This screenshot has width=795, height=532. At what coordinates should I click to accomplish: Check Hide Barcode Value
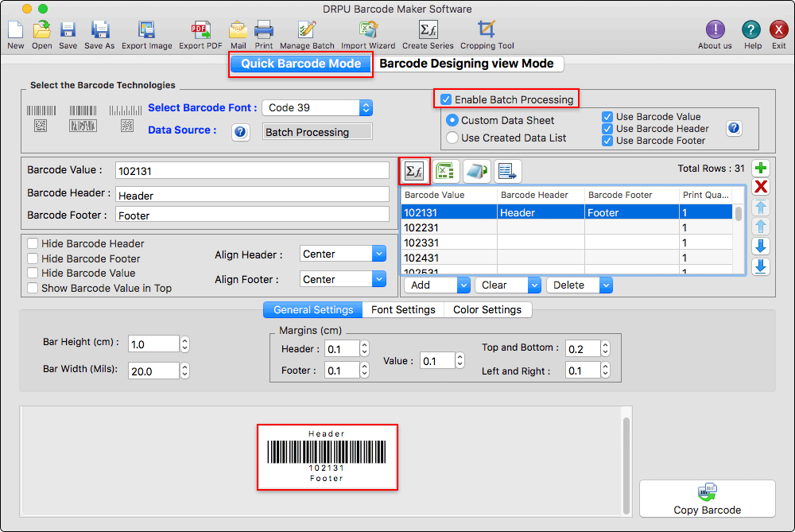point(33,273)
